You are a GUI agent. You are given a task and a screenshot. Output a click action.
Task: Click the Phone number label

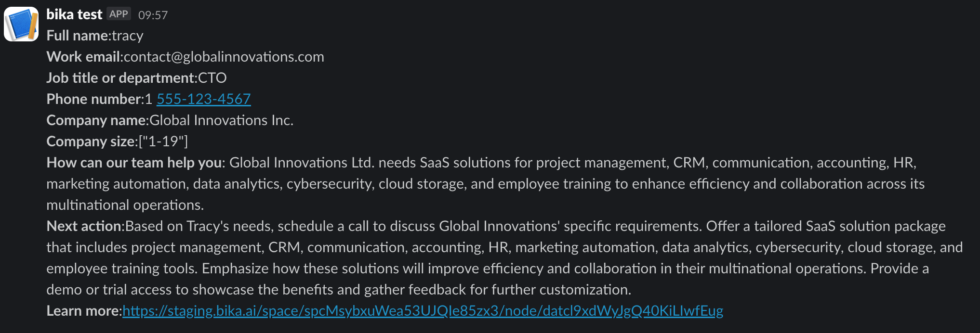point(95,99)
